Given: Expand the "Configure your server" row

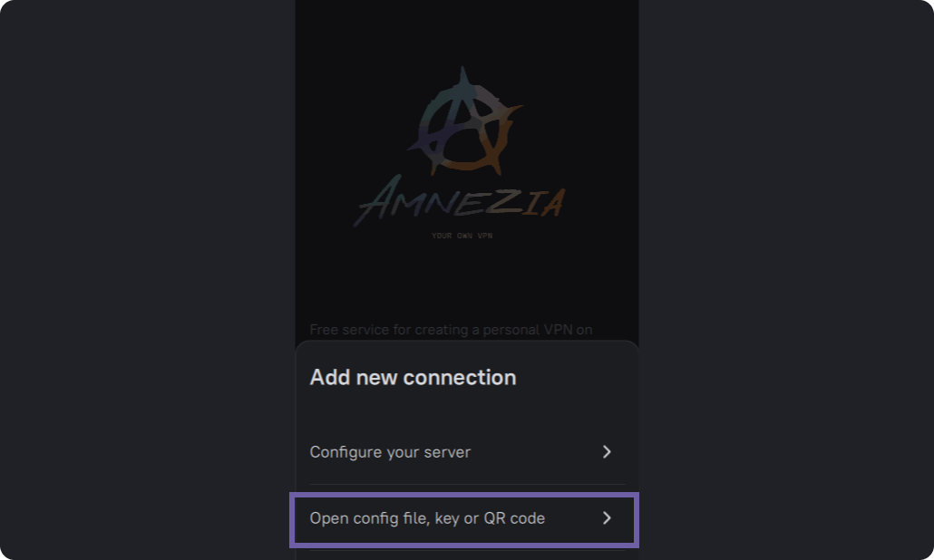Looking at the screenshot, I should tap(607, 451).
